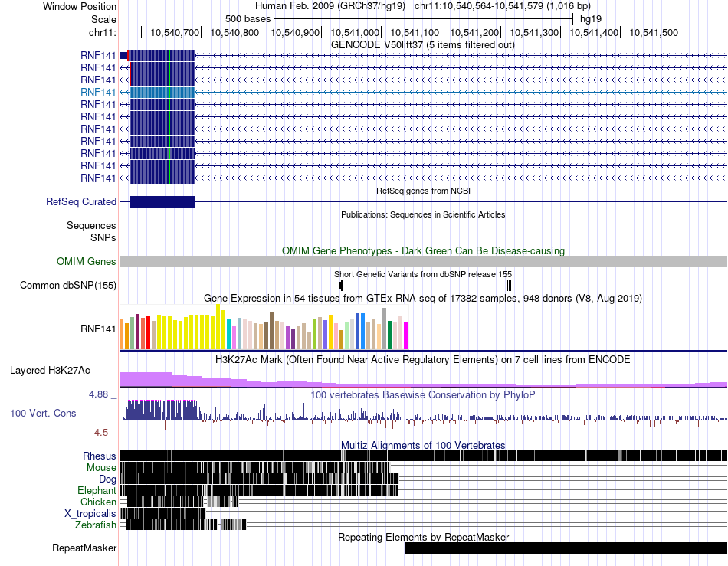The height and width of the screenshot is (566, 728).
Task: Open Multiz Alignments of 100 Vertebrates title
Action: point(423,446)
